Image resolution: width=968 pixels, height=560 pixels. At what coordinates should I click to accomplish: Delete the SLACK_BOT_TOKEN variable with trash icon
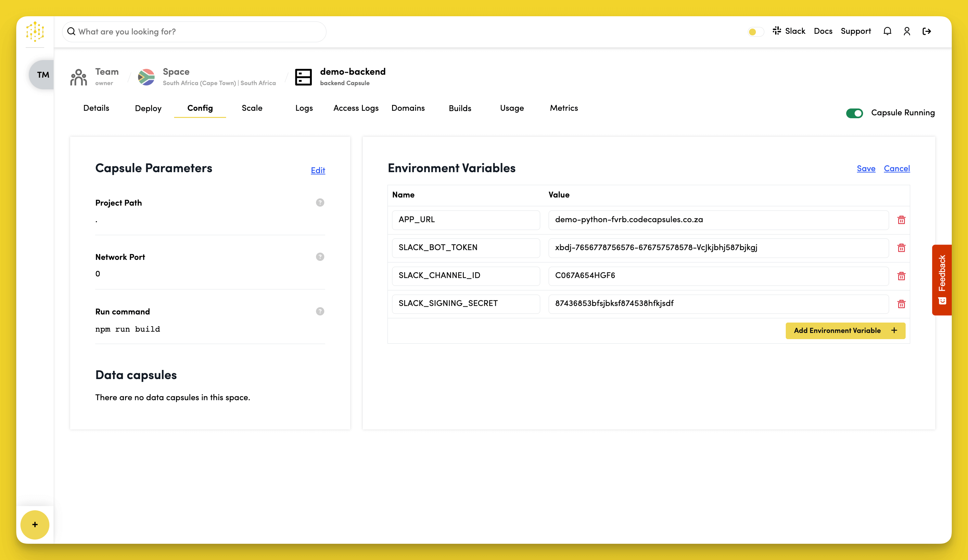(x=901, y=248)
